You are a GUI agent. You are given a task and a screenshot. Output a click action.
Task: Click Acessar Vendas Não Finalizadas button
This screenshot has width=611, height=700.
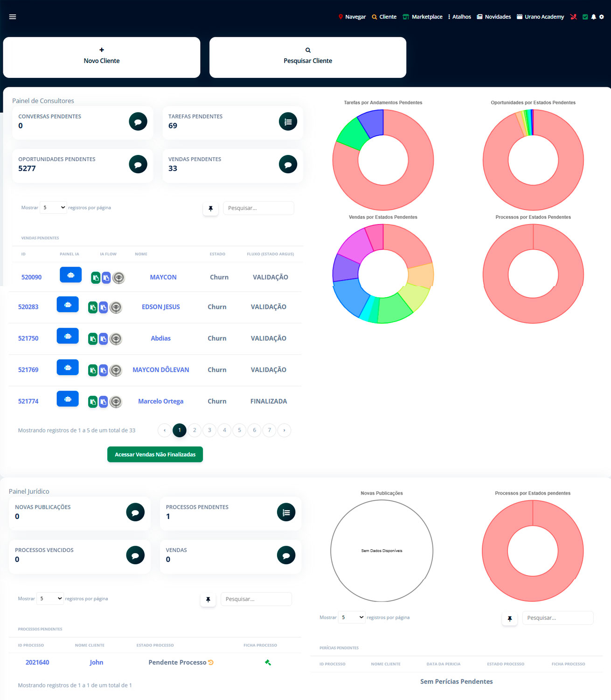(x=155, y=455)
